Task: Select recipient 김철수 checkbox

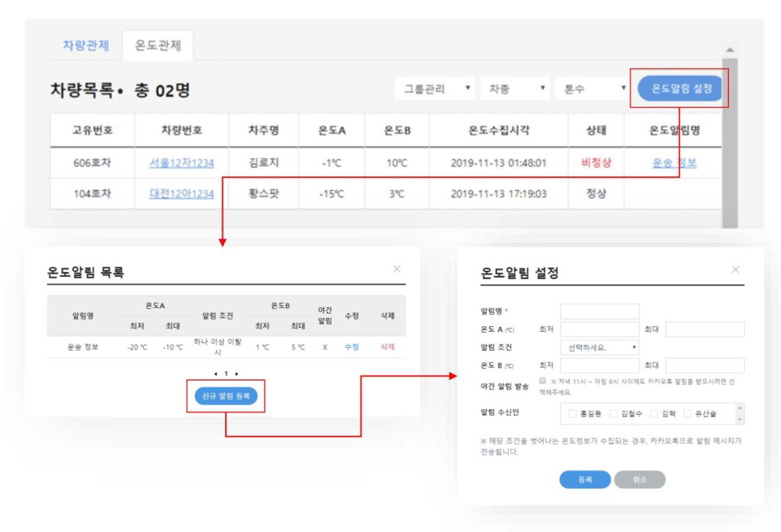Action: point(613,413)
